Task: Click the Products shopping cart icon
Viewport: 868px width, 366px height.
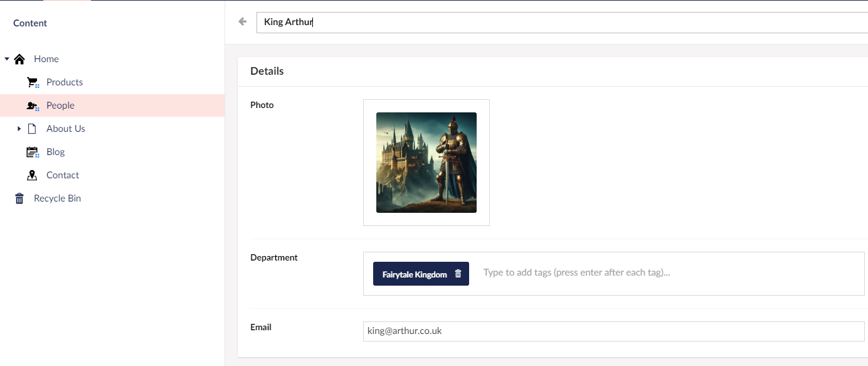Action: point(33,82)
